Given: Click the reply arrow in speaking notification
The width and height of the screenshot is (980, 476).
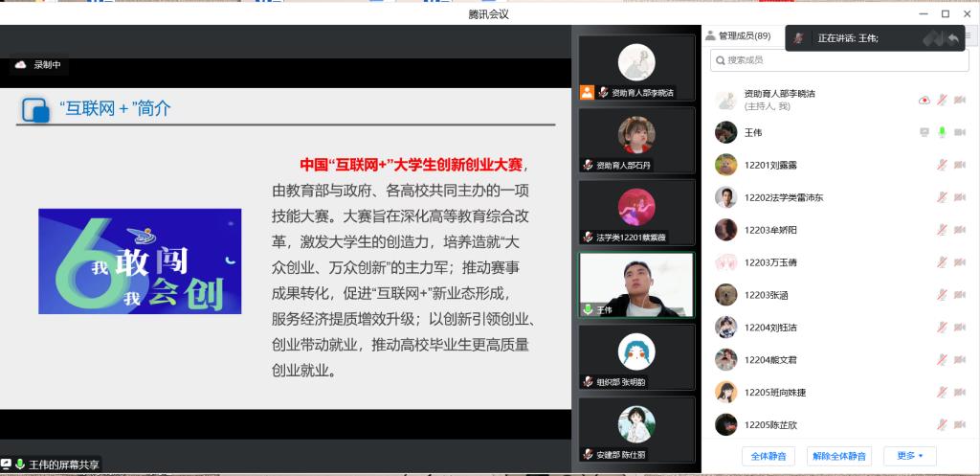Looking at the screenshot, I should click(x=953, y=38).
